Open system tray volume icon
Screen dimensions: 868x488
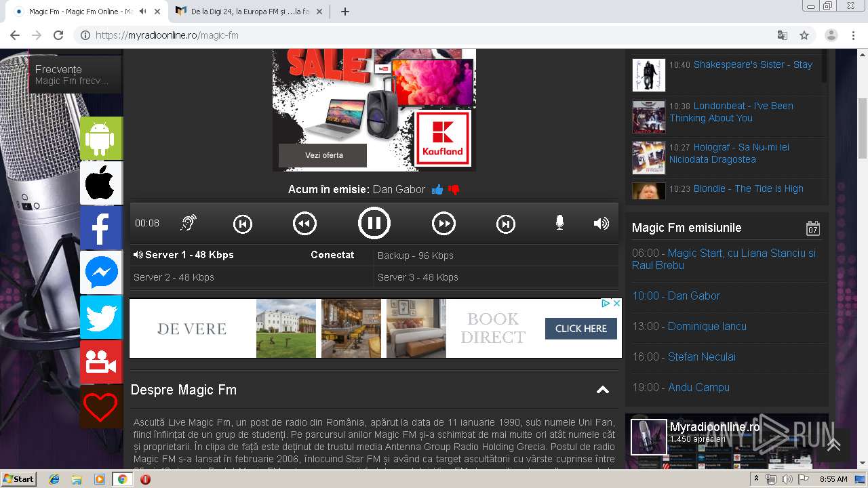click(x=787, y=479)
